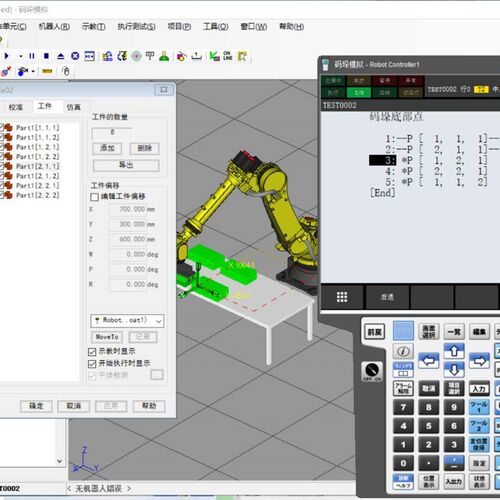This screenshot has height=500, width=500.
Task: Stop the simulation with the square icon
Action: click(x=46, y=56)
